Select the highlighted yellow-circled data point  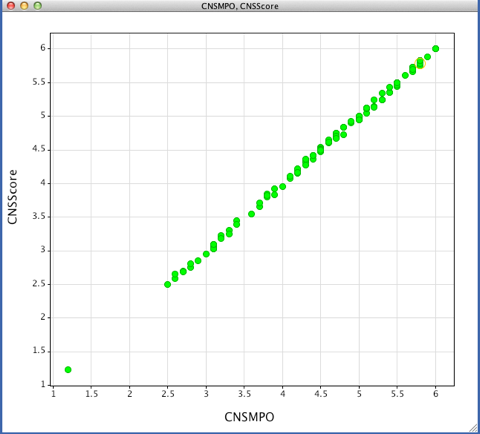[420, 63]
